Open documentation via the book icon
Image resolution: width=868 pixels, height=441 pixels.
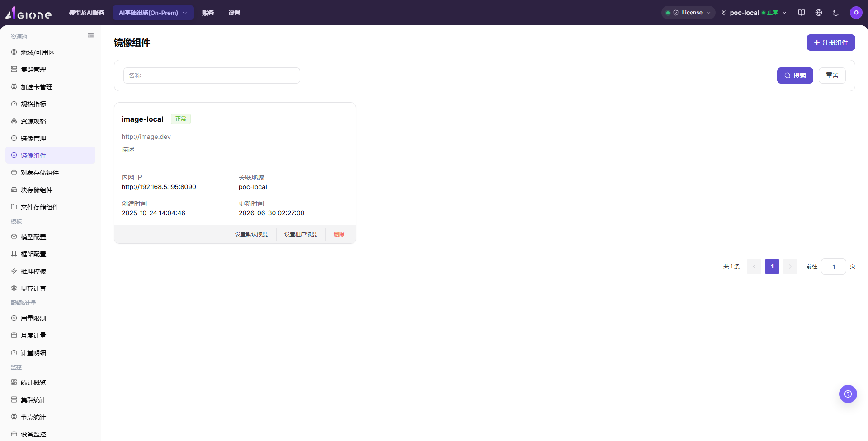tap(802, 13)
